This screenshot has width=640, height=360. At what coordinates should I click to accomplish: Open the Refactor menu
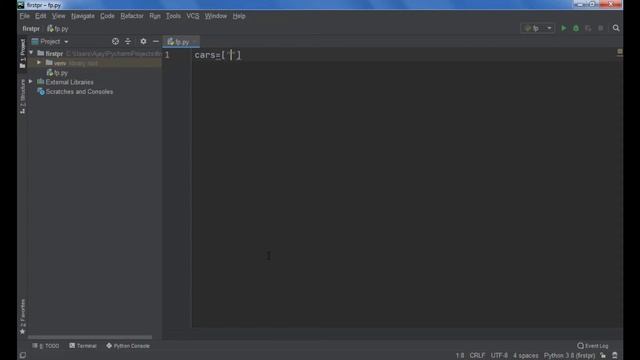point(132,16)
